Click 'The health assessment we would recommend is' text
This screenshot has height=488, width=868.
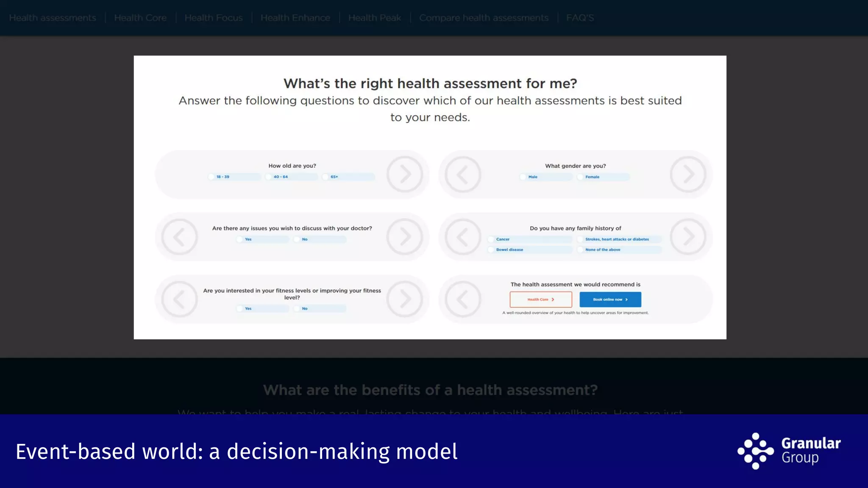pos(575,284)
